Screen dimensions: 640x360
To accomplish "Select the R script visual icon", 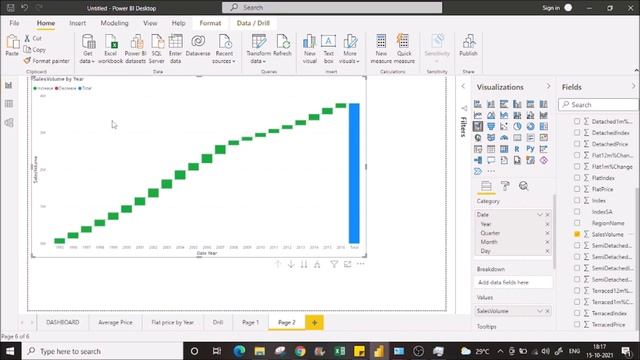I will click(x=517, y=149).
